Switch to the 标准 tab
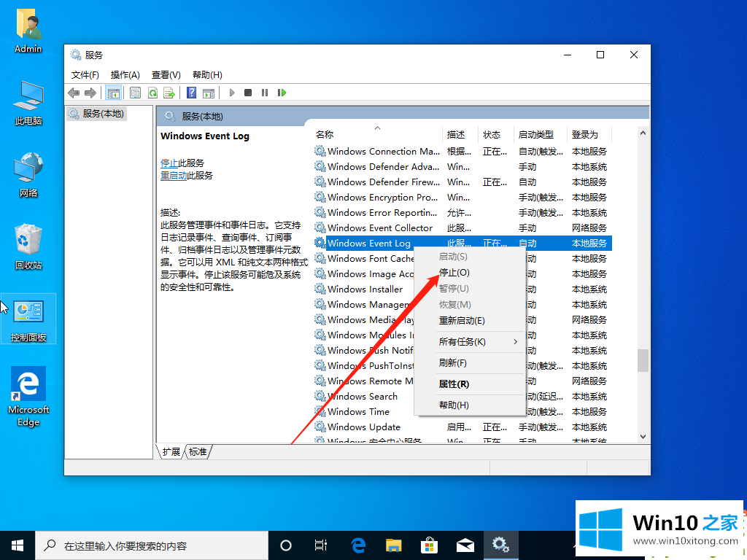The height and width of the screenshot is (560, 747). pyautogui.click(x=198, y=452)
